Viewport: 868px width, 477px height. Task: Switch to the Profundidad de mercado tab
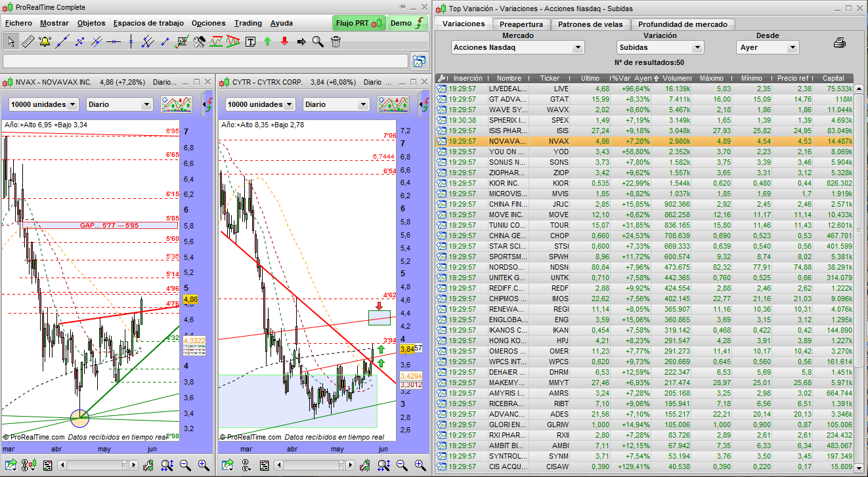tap(683, 24)
